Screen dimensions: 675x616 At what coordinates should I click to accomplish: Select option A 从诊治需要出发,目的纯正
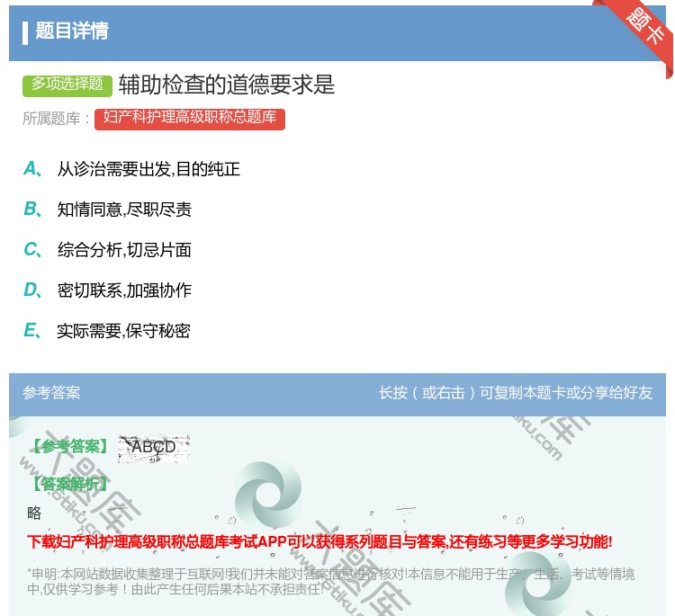click(131, 169)
